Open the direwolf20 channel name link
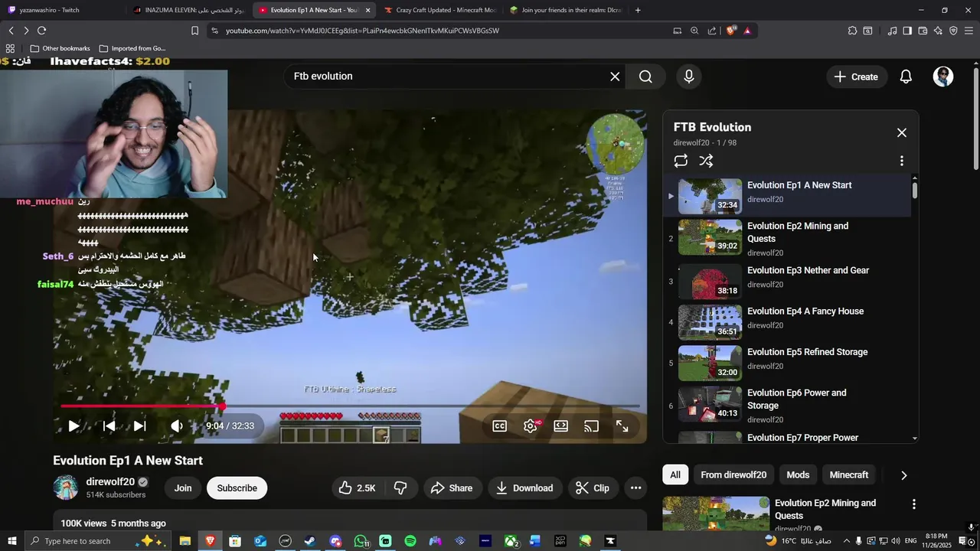The height and width of the screenshot is (551, 980). (110, 482)
